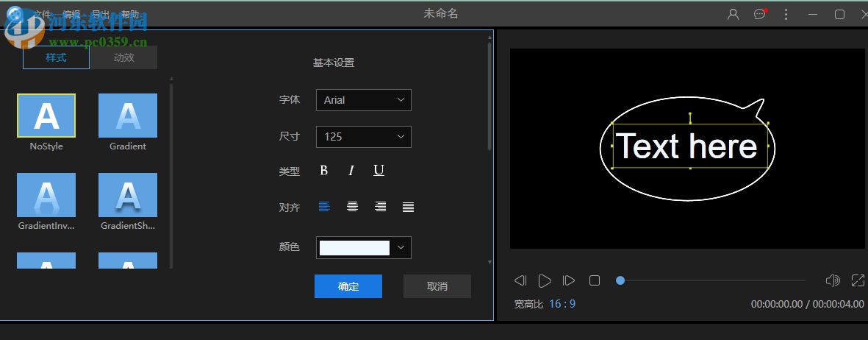This screenshot has width=868, height=340.
Task: Stop the preview playback
Action: tap(595, 280)
